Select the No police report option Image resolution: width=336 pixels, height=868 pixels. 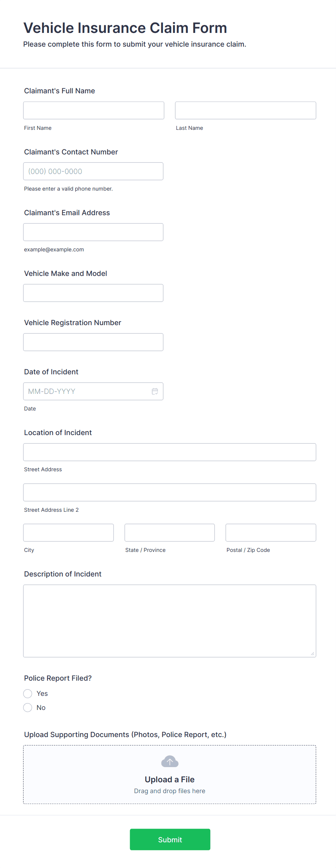pos(27,707)
